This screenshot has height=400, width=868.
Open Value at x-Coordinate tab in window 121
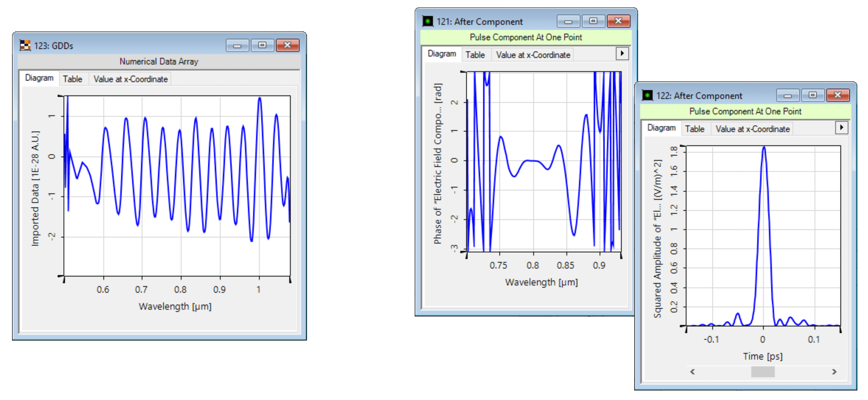tap(532, 55)
